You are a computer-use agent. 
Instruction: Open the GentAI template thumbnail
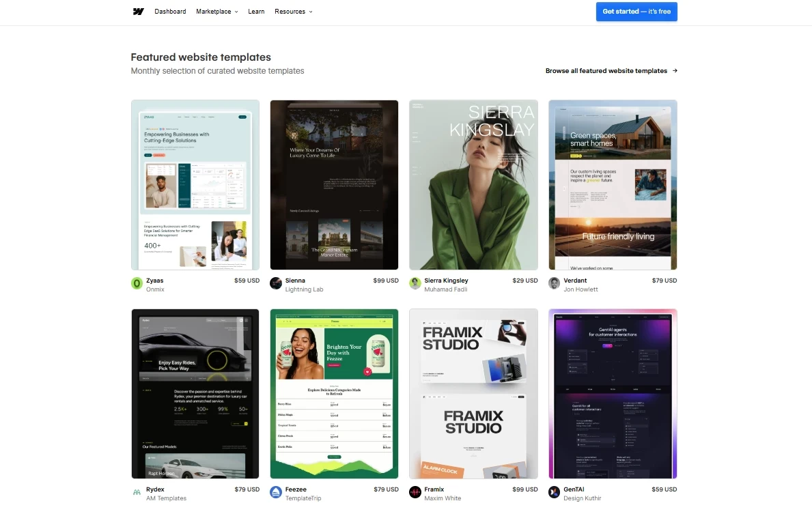[x=613, y=394]
